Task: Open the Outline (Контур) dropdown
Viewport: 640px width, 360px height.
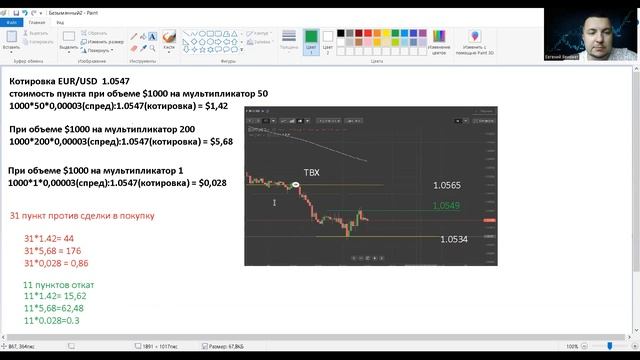Action: tap(259, 33)
